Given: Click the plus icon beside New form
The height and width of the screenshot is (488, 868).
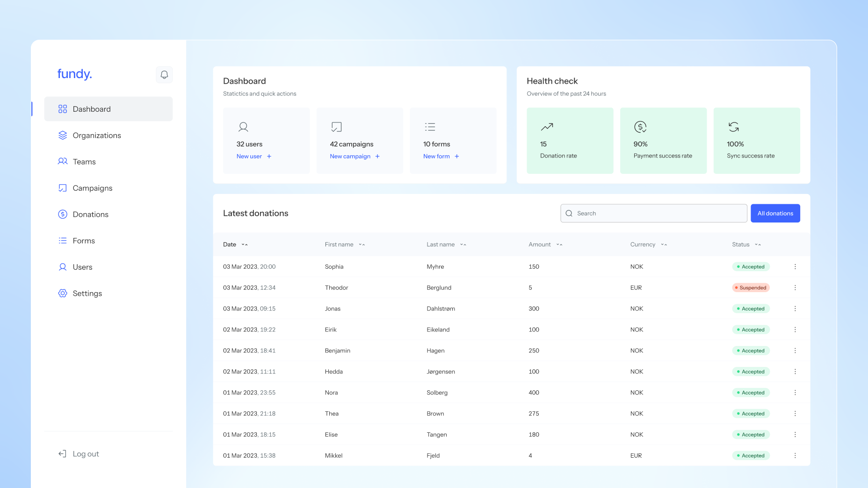Looking at the screenshot, I should coord(457,157).
